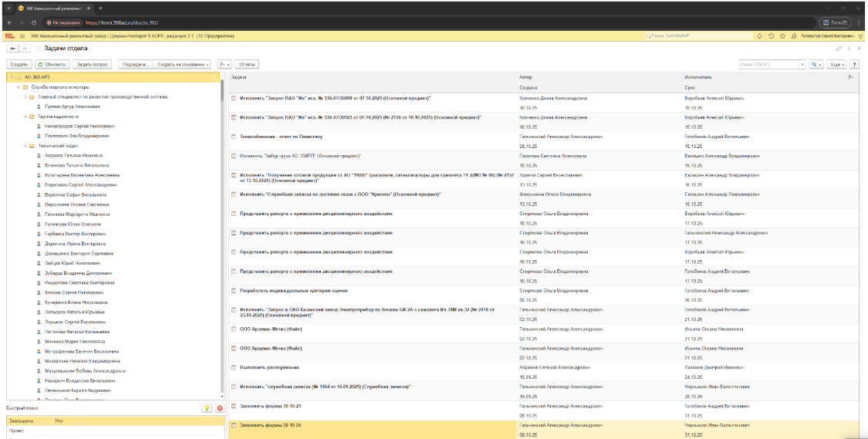Click the favorites star in top bar

(782, 36)
